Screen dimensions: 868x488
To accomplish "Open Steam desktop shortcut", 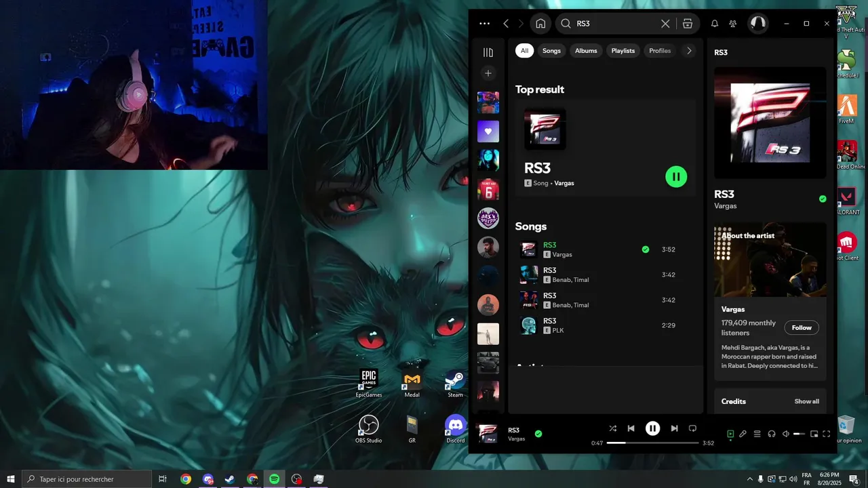I will coord(455,384).
